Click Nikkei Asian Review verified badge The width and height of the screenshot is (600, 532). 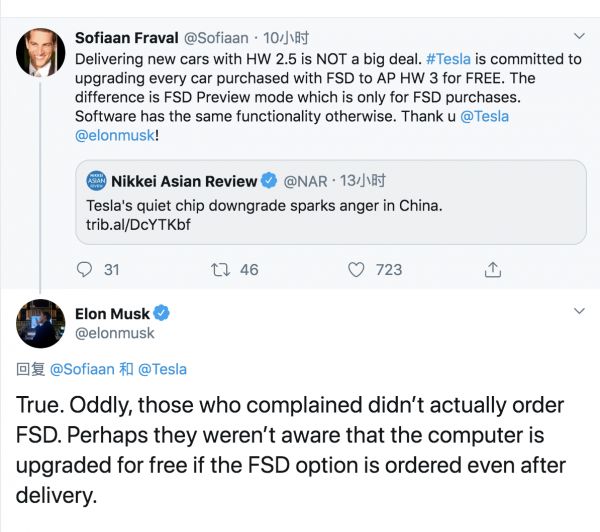[268, 181]
